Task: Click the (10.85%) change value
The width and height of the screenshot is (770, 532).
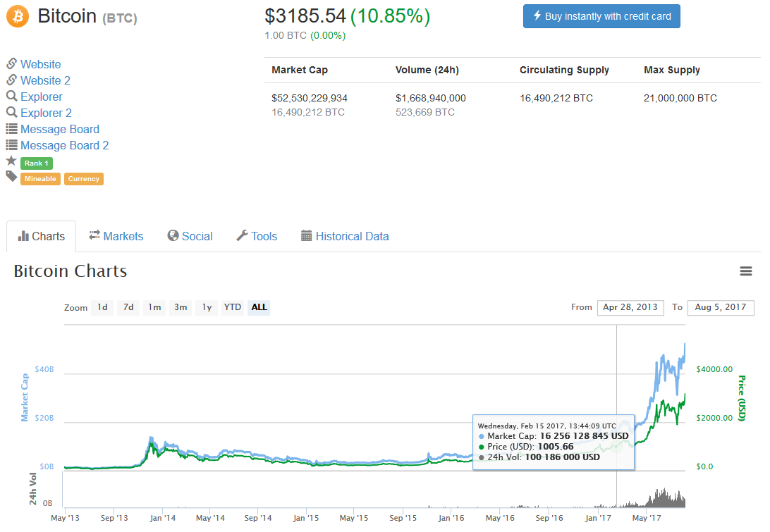Action: [x=391, y=16]
